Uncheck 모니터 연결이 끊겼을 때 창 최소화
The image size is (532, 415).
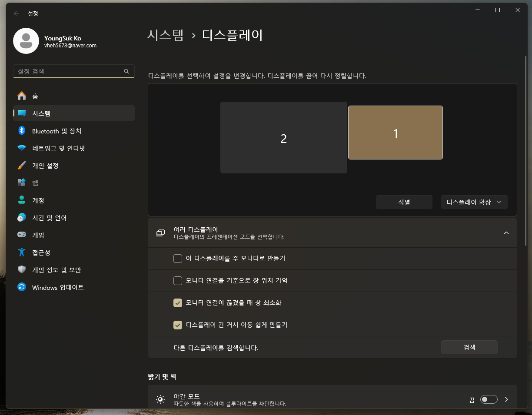[177, 303]
